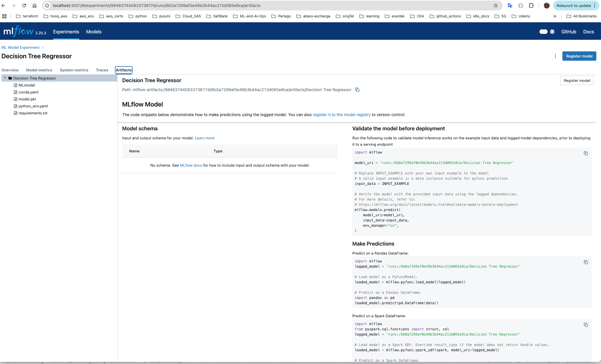Open the Docs link in header
The width and height of the screenshot is (601, 364).
click(589, 32)
